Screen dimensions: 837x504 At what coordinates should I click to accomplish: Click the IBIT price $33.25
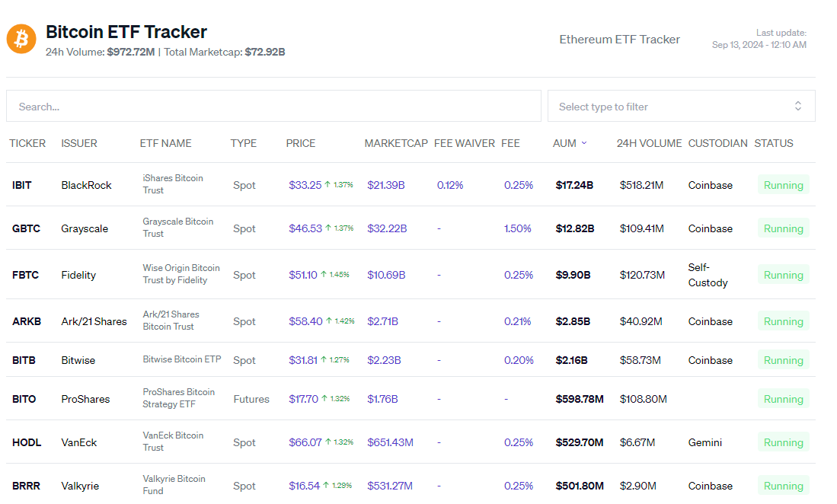click(x=305, y=185)
